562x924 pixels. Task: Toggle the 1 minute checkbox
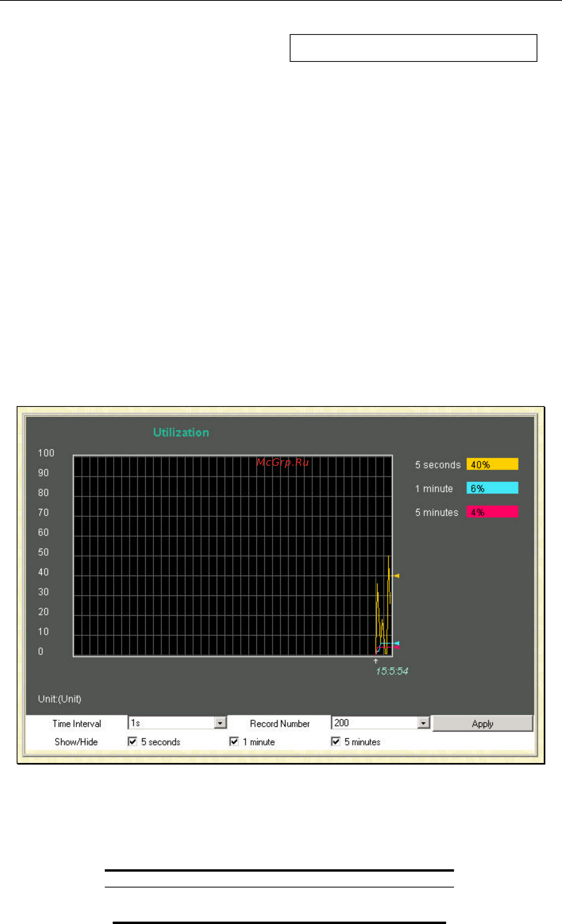click(234, 741)
